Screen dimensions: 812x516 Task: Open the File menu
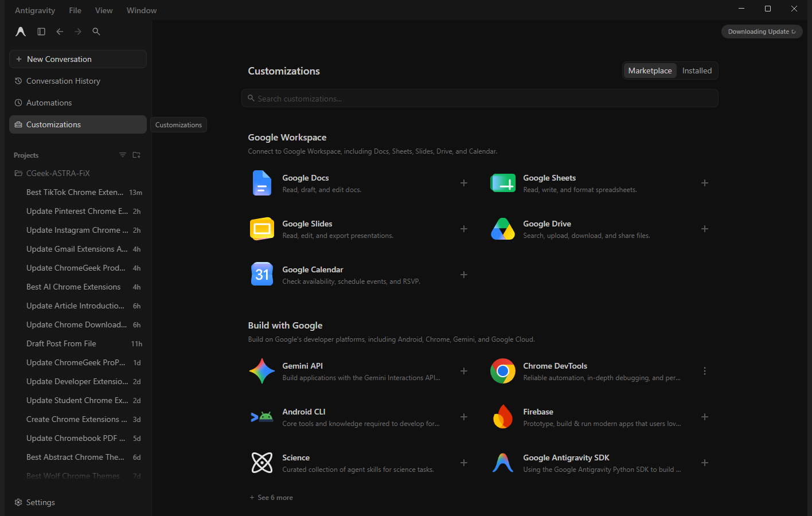pyautogui.click(x=75, y=10)
